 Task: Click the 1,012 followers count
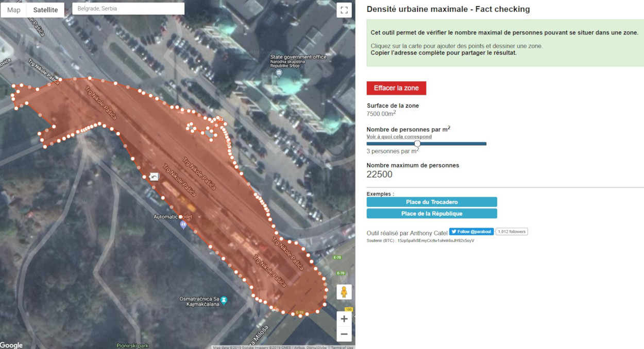click(512, 232)
